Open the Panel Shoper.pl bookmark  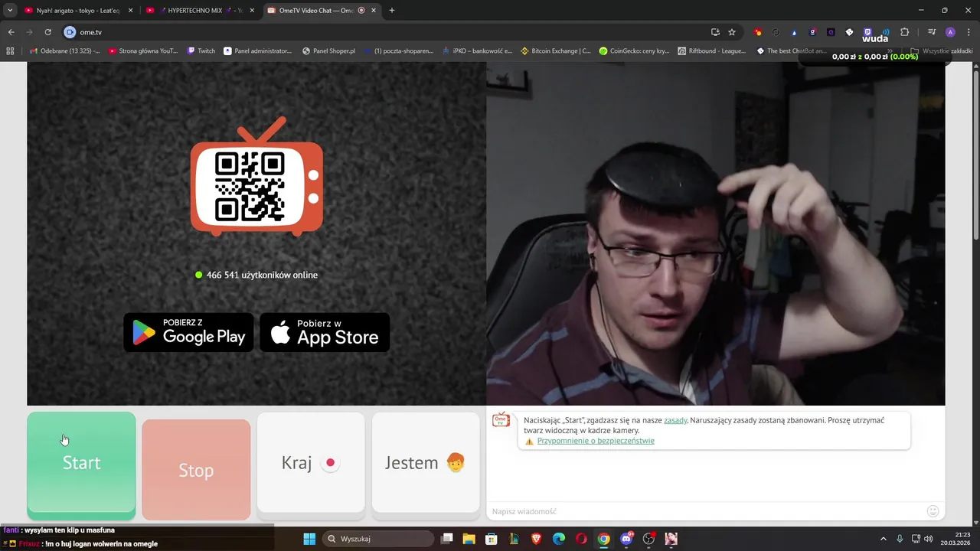tap(328, 51)
